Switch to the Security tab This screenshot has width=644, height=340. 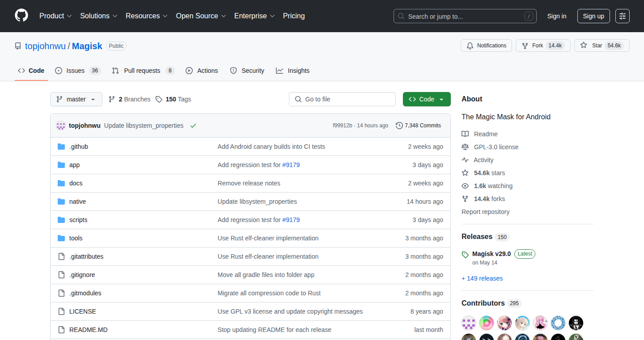click(247, 71)
